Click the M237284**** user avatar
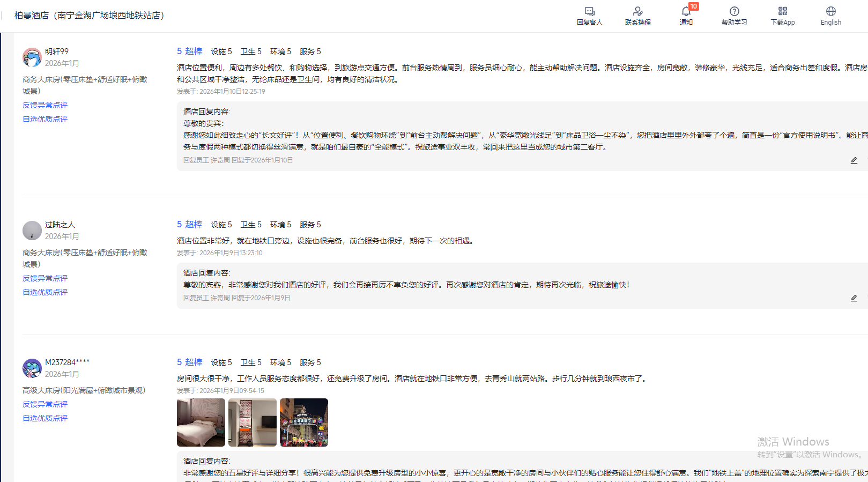 tap(32, 368)
